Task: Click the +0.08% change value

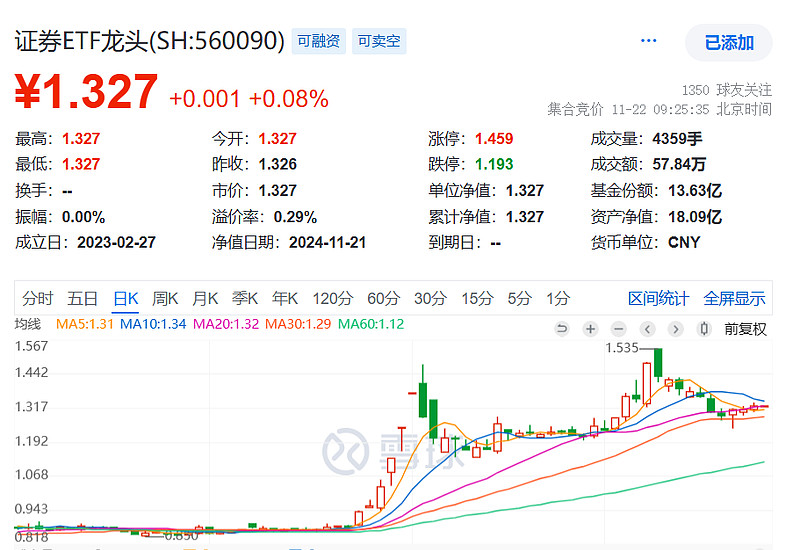Action: tap(289, 99)
